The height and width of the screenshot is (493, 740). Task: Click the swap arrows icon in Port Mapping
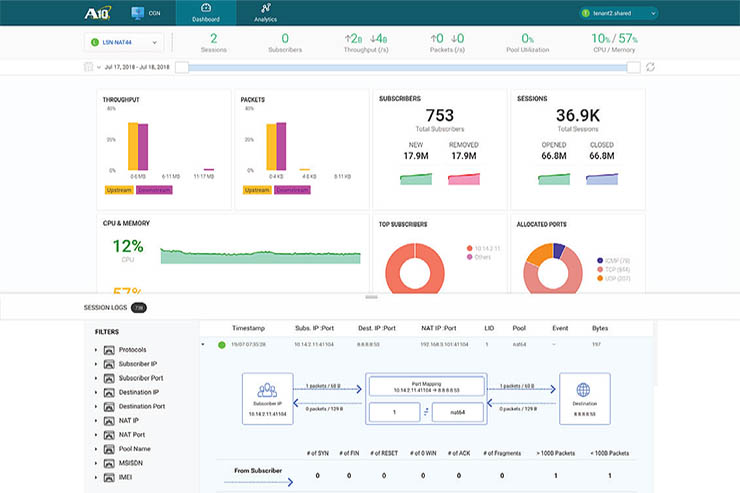426,411
